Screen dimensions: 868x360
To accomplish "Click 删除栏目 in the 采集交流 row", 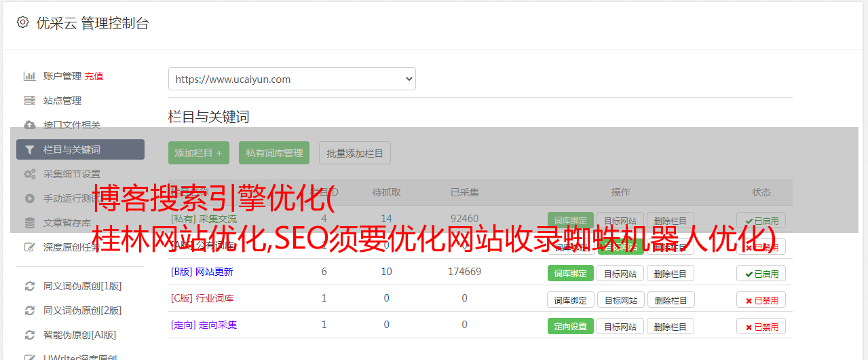I will [671, 220].
